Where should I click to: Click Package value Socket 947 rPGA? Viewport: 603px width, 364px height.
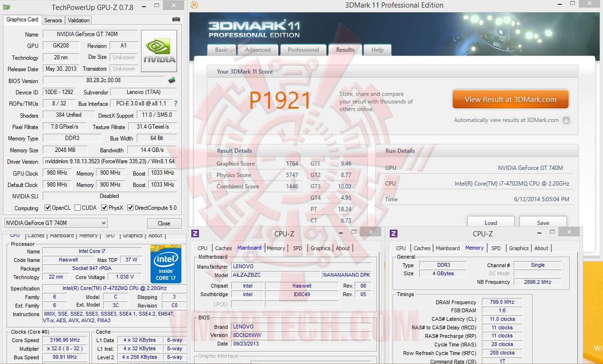[x=92, y=268]
